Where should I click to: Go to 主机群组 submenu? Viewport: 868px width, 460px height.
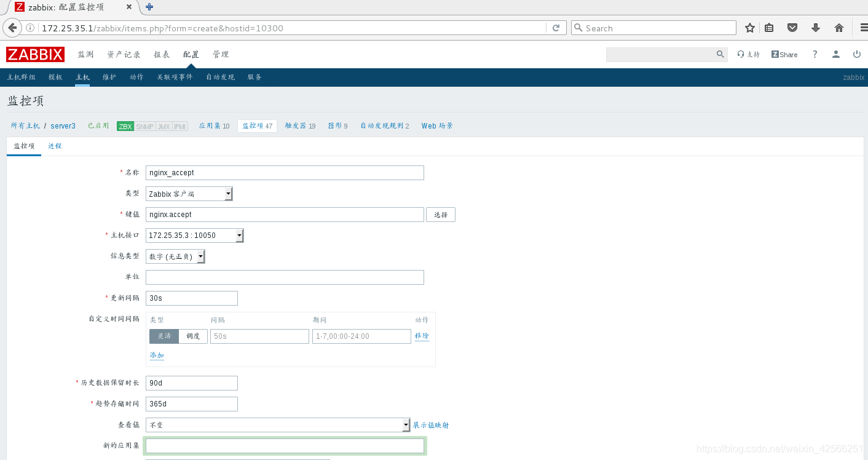pos(22,77)
